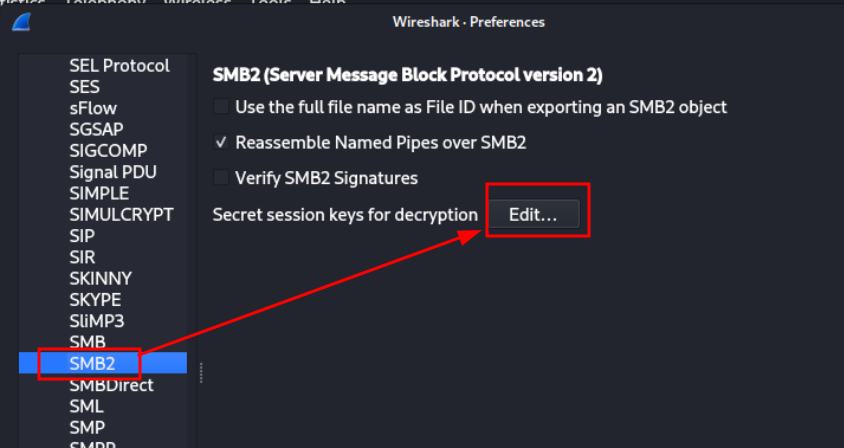
Task: Select SMB2 in the protocol list
Action: coord(103,363)
